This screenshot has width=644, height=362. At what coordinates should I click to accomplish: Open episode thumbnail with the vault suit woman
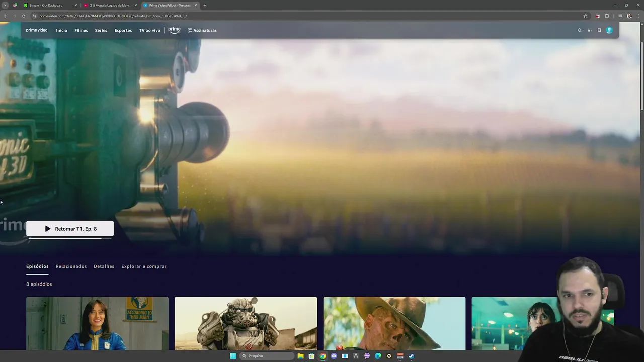tap(97, 323)
